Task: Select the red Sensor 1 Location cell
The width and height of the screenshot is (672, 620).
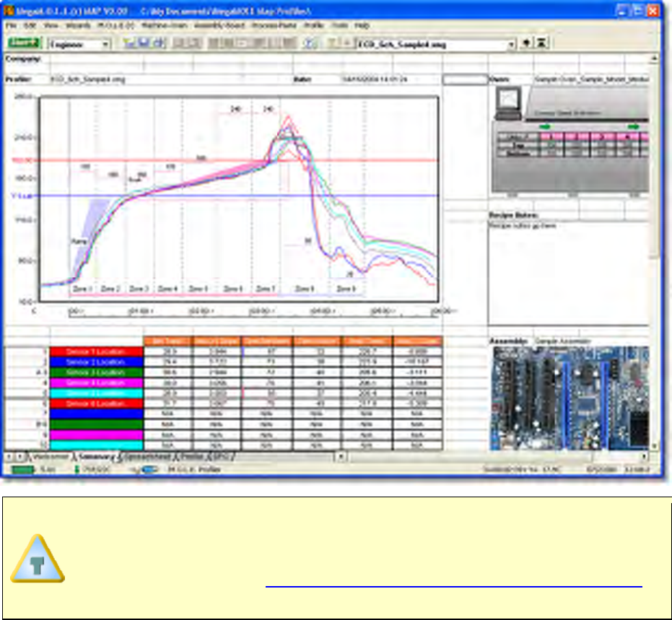Action: [97, 351]
